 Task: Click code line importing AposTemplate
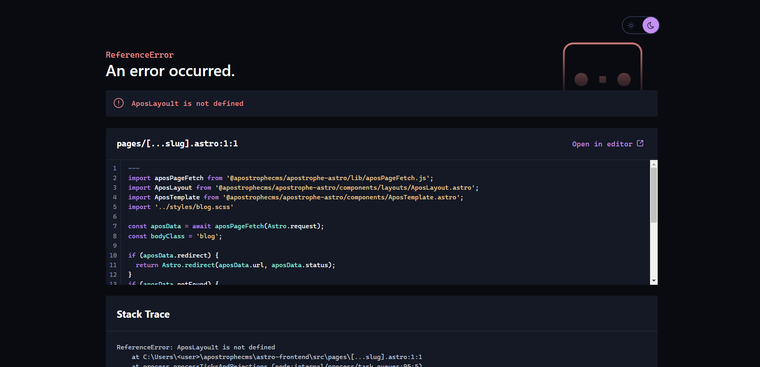(296, 197)
